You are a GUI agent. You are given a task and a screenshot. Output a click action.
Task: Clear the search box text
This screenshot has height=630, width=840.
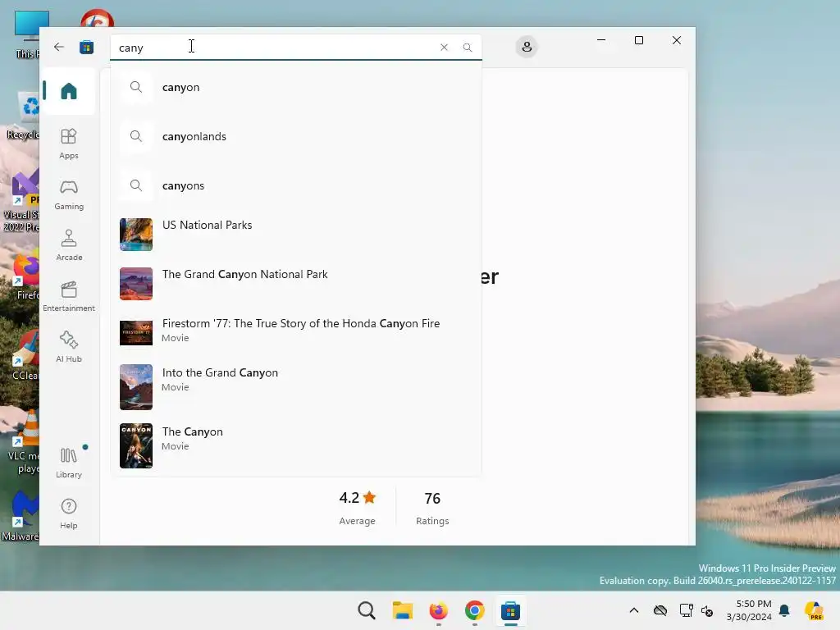click(444, 48)
